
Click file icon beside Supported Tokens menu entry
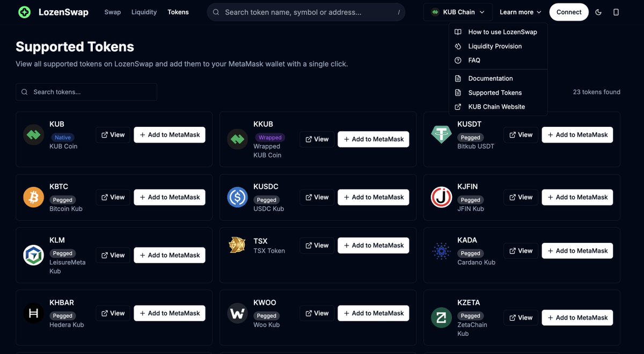click(458, 92)
